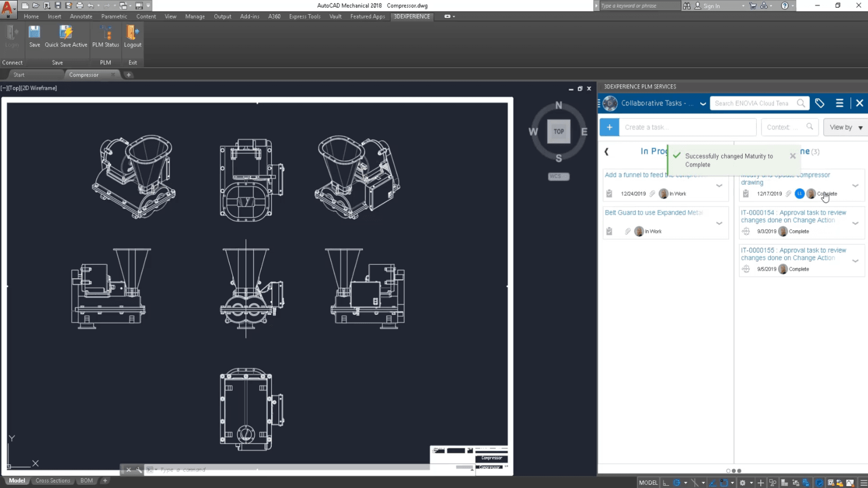868x488 pixels.
Task: Open the Annotate ribbon tab
Action: 81,16
